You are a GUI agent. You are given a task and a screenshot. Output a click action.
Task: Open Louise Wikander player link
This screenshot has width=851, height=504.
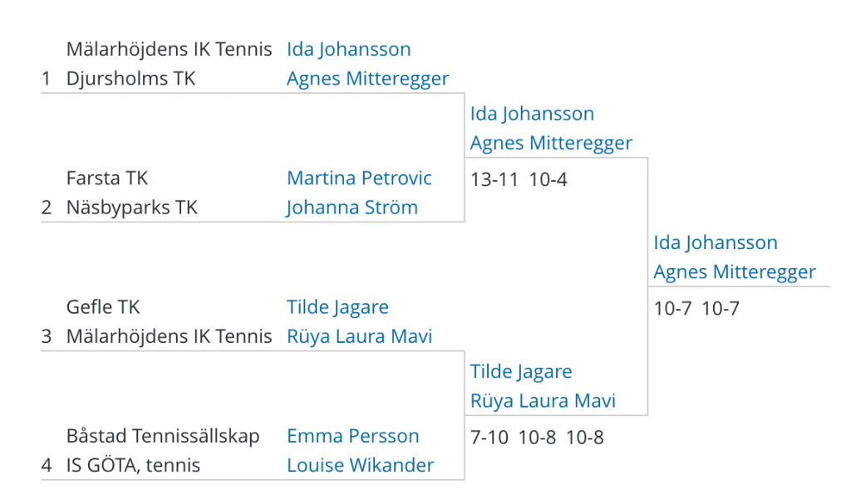point(360,466)
